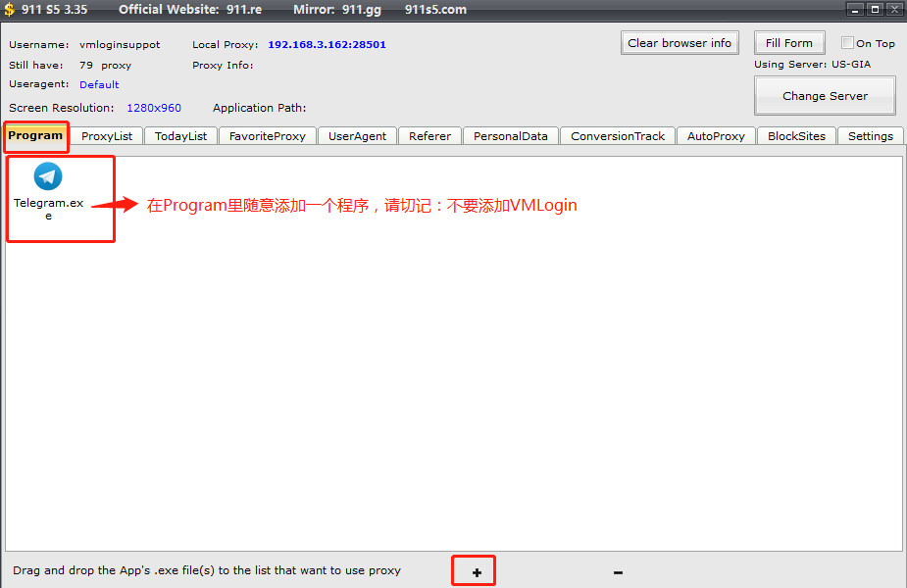Switch to the ProxyList tab
Image resolution: width=907 pixels, height=588 pixels.
pos(107,136)
